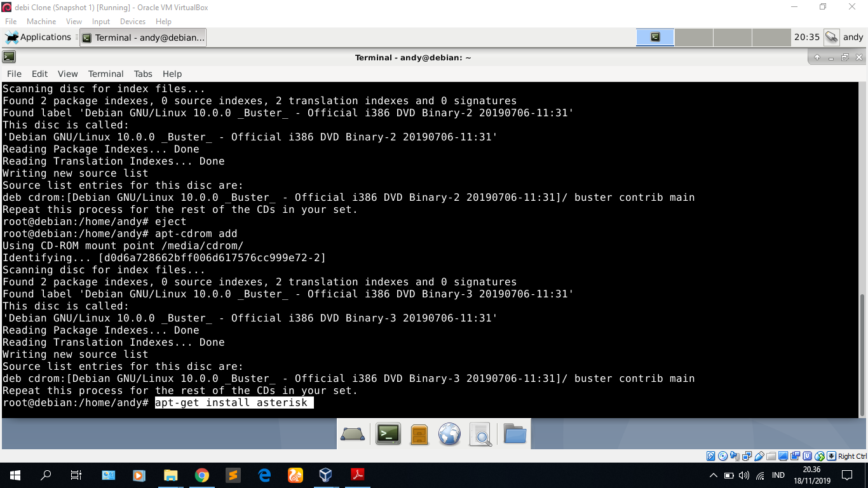Click VirtualBox cube icon on Windows taskbar
The image size is (868, 488).
pyautogui.click(x=326, y=475)
